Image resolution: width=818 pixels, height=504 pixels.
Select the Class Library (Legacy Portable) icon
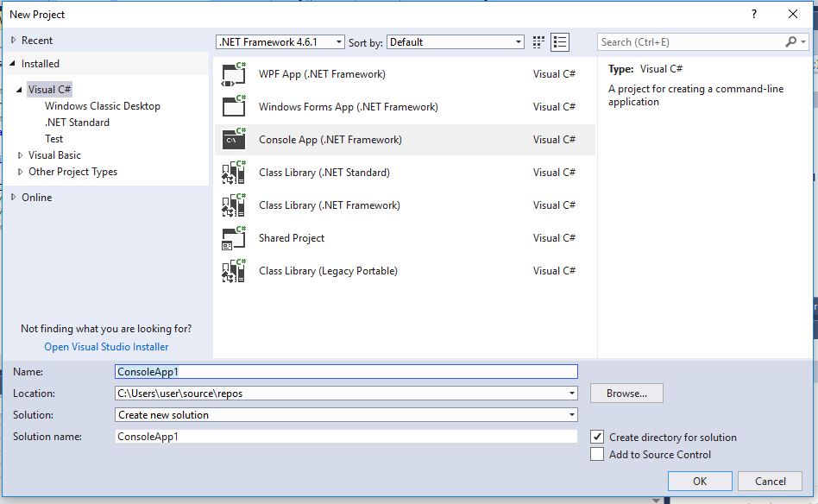click(236, 271)
